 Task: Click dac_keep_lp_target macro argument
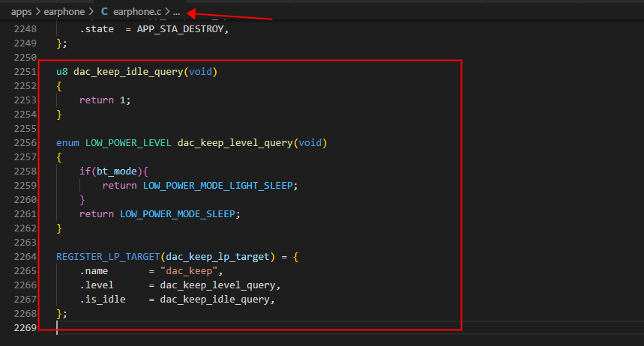tap(217, 257)
